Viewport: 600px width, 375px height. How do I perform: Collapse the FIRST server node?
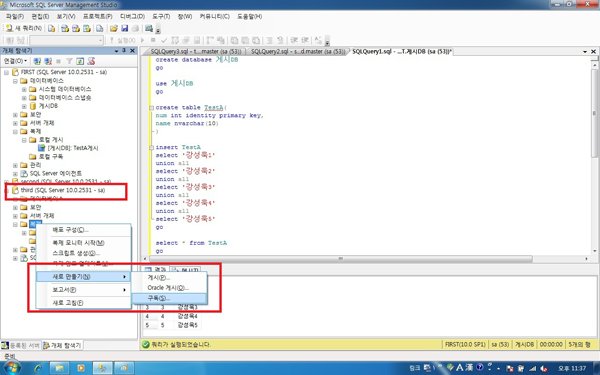7,72
